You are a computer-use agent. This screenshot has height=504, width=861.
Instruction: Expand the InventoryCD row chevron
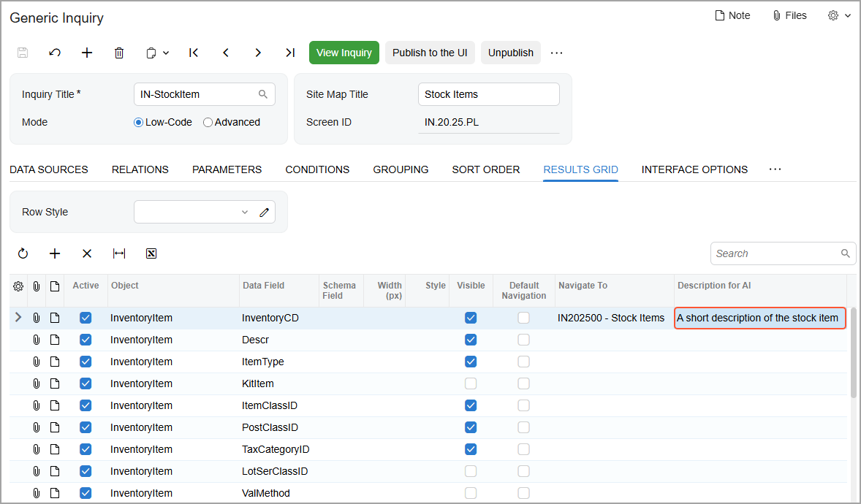18,317
